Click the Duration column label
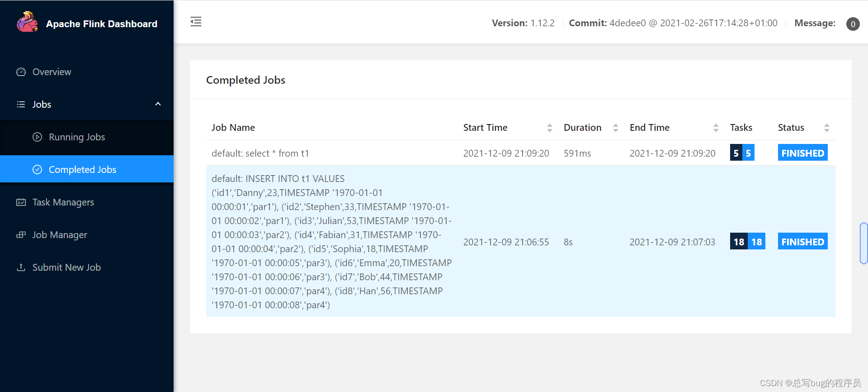 583,128
